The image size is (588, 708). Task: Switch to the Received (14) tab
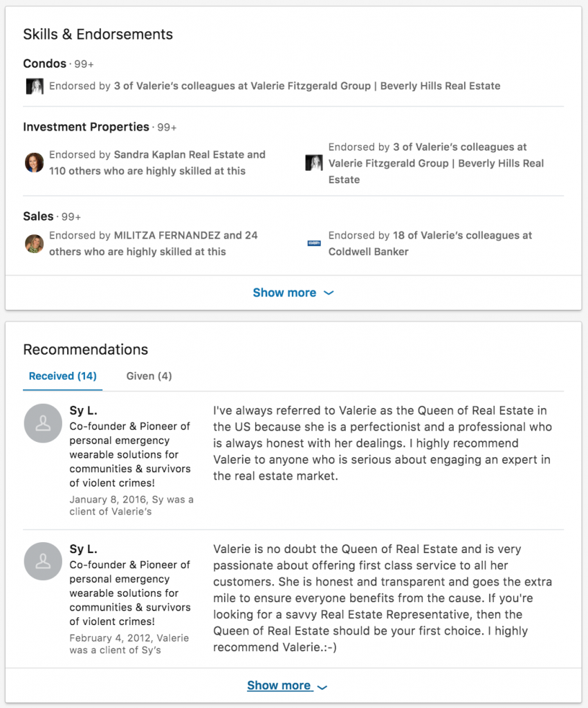point(63,376)
